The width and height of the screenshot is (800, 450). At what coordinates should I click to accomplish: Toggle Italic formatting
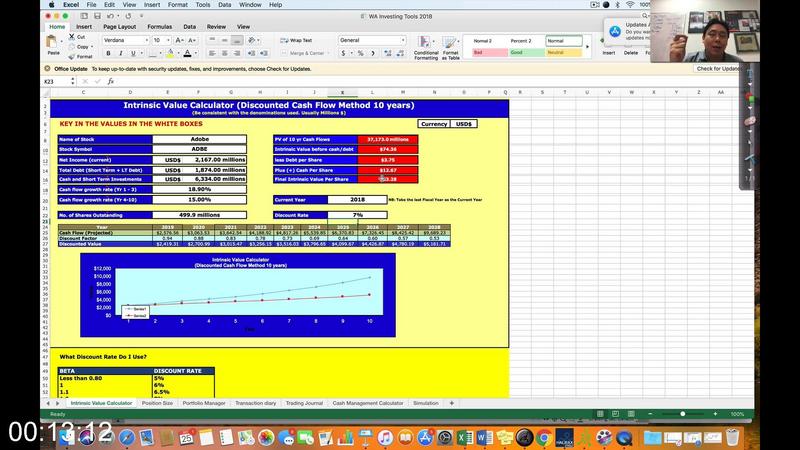click(120, 53)
